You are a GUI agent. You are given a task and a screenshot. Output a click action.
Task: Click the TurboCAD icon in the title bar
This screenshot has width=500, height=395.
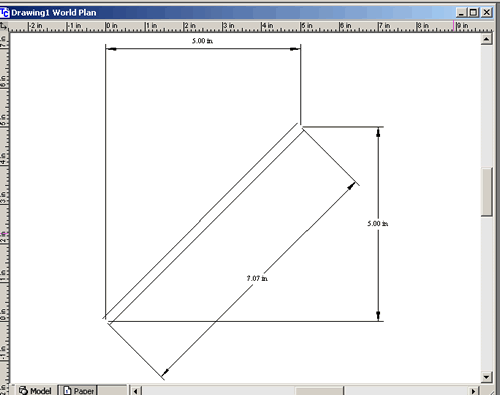click(5, 13)
